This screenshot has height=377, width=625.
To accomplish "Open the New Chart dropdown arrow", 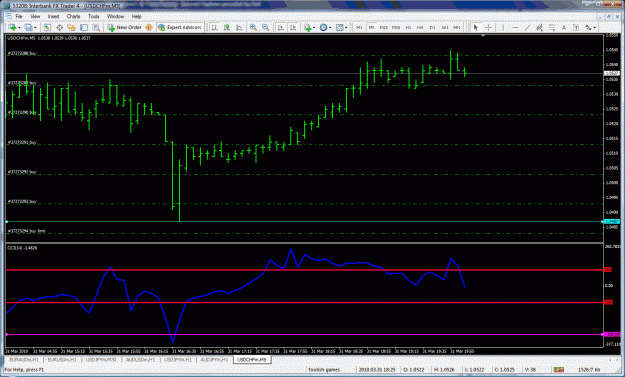I will pos(19,27).
